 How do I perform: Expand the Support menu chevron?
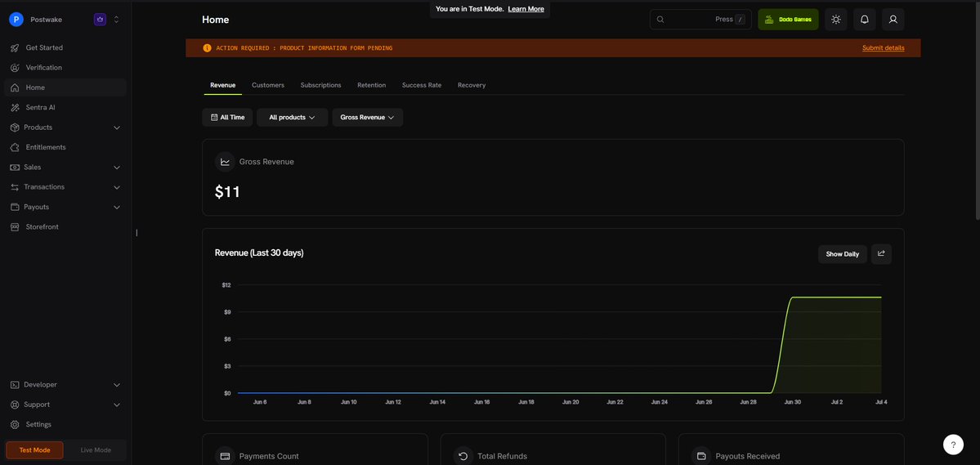[117, 405]
